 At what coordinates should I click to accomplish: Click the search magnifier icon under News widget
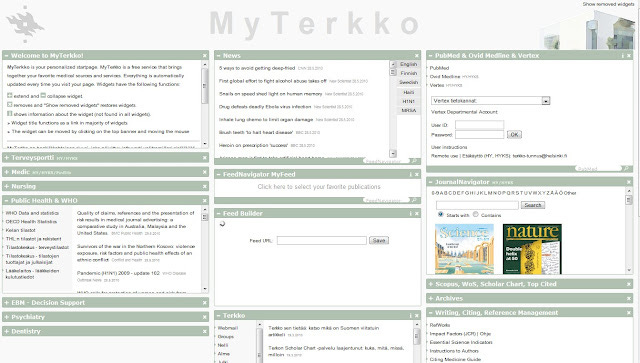click(x=414, y=161)
